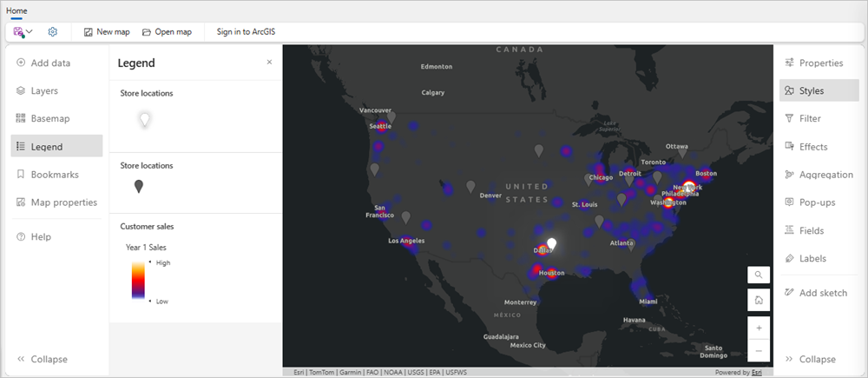868x378 pixels.
Task: Open the settings gear in toolbar
Action: tap(53, 32)
